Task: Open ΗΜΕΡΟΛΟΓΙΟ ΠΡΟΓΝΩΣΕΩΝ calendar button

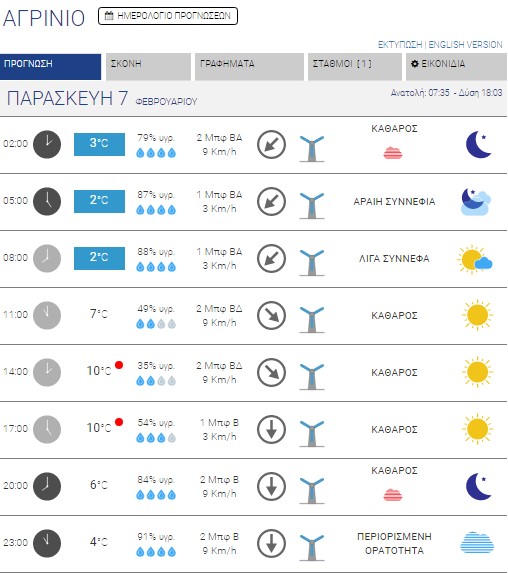Action: pos(168,16)
